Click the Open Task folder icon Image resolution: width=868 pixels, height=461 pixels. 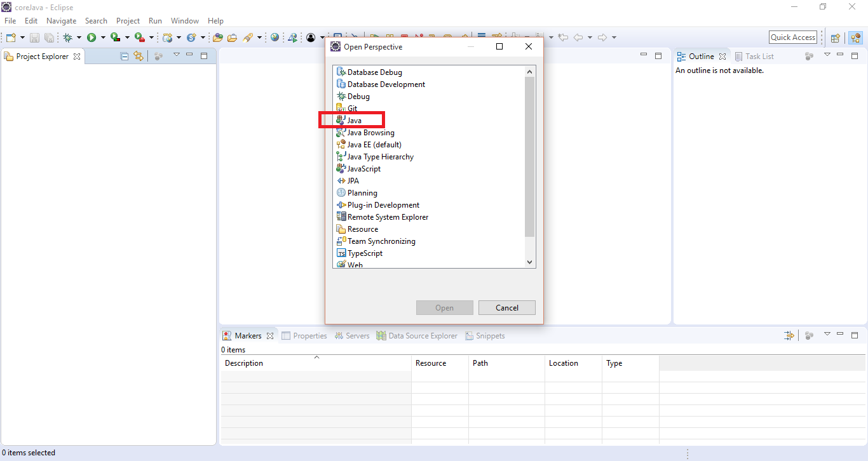pos(233,37)
